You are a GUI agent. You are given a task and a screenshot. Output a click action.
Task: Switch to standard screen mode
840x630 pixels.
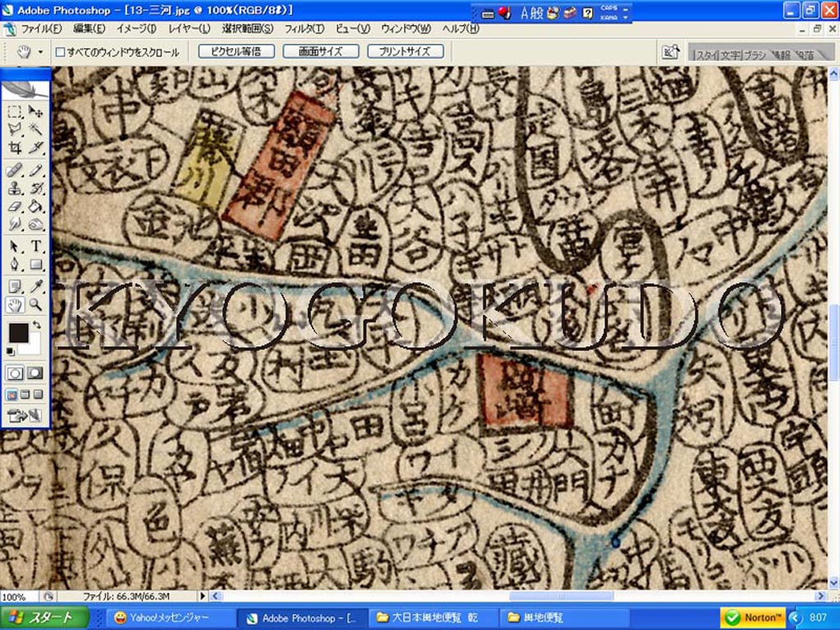[11, 395]
